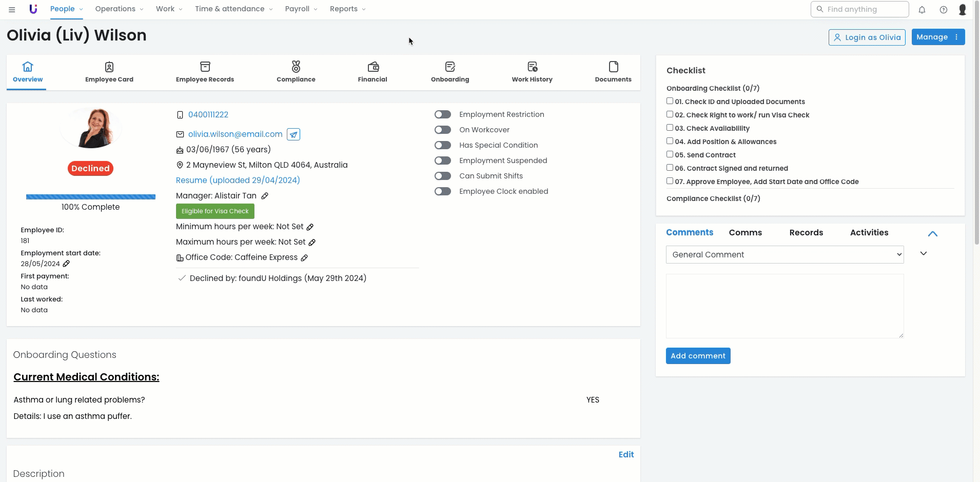Click the notifications bell icon

point(922,10)
